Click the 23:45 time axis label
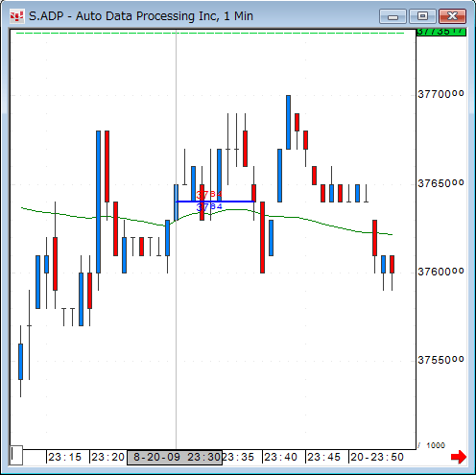The width and height of the screenshot is (476, 475). point(323,457)
